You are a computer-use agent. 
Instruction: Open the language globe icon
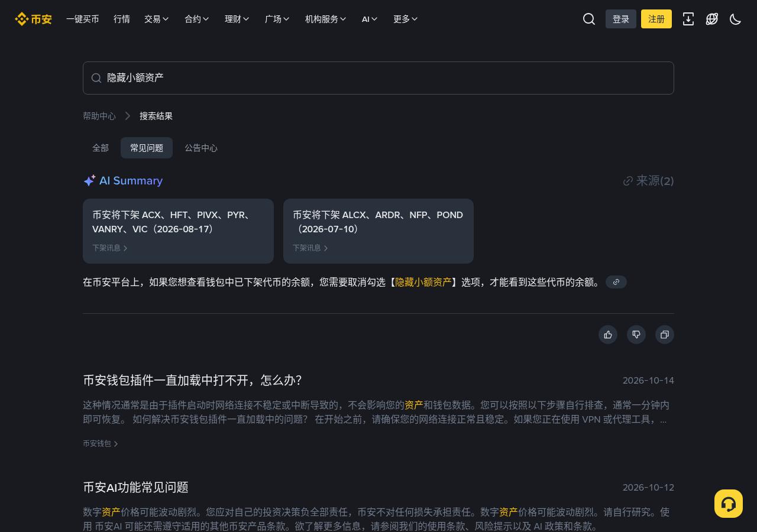pyautogui.click(x=712, y=19)
